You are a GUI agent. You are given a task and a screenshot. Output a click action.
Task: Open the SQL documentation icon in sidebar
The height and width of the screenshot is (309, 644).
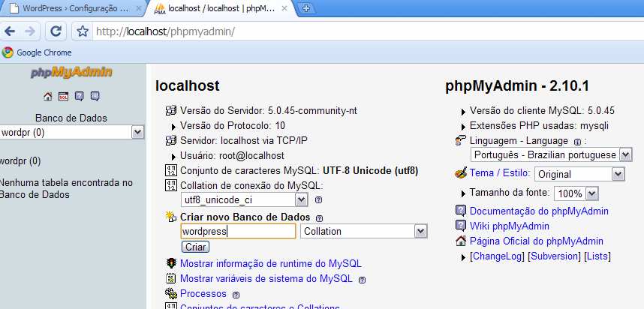click(x=95, y=97)
